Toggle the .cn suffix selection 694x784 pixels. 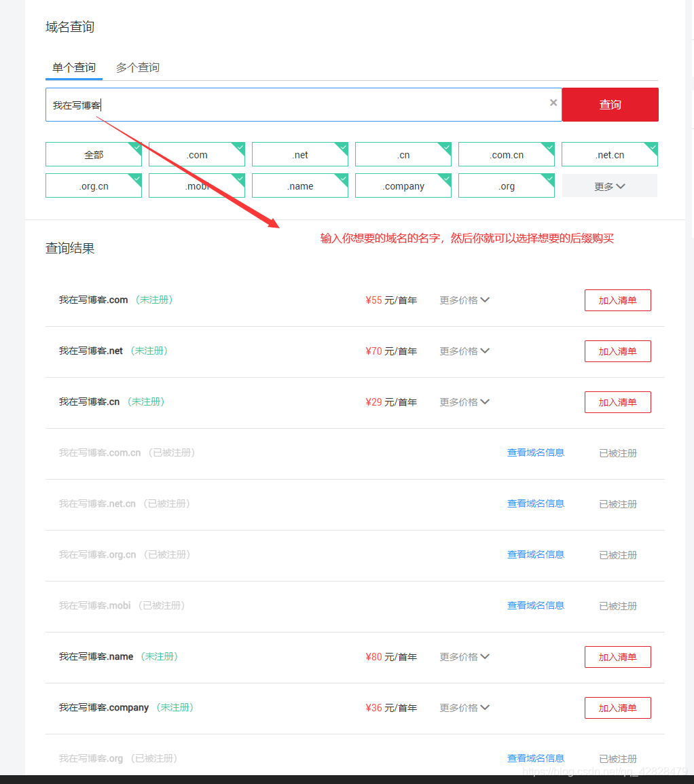403,154
